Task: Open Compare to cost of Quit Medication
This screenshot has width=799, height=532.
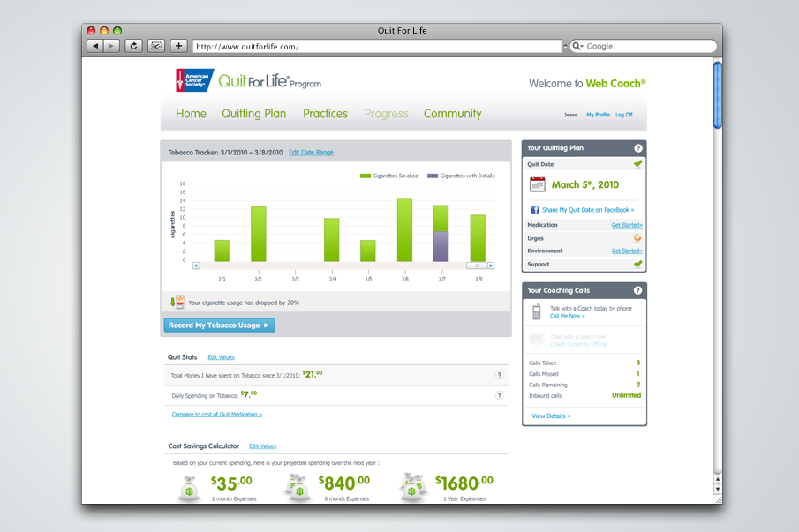Action: (216, 415)
